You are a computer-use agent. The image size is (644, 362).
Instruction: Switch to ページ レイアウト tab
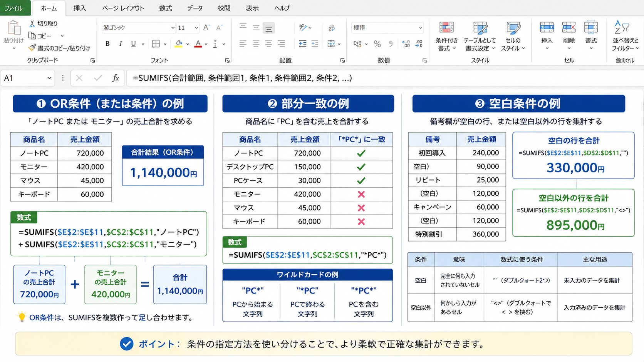point(123,8)
